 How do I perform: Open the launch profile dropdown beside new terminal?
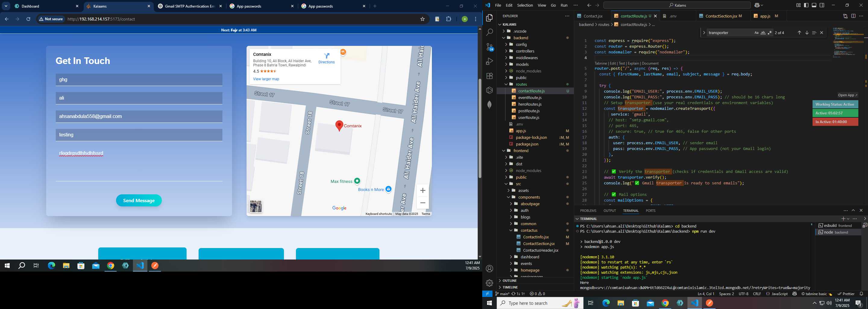coord(848,218)
